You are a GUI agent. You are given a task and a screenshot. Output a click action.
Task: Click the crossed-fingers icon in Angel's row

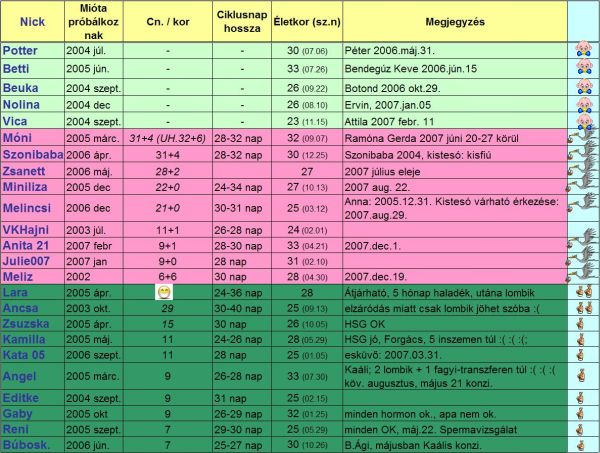tap(582, 376)
